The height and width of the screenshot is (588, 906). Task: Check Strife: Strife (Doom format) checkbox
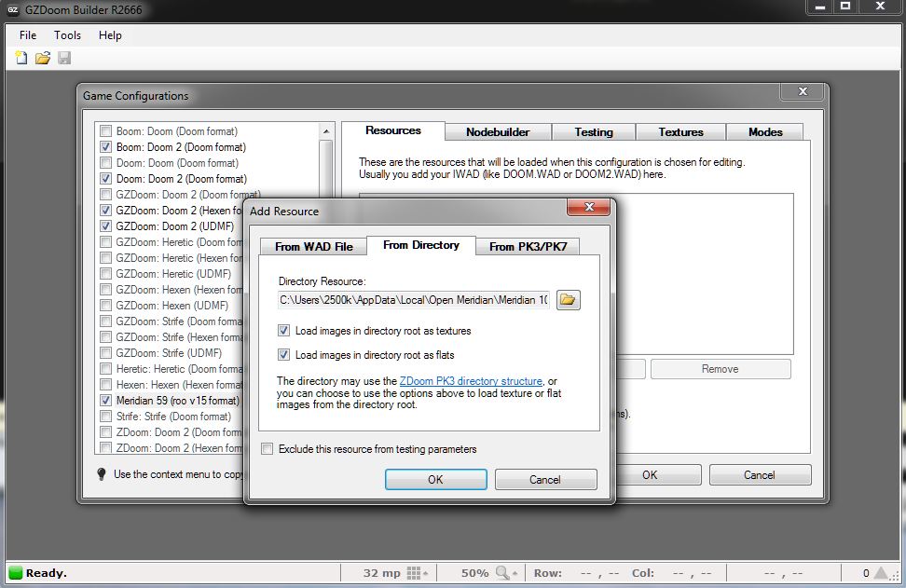[105, 416]
